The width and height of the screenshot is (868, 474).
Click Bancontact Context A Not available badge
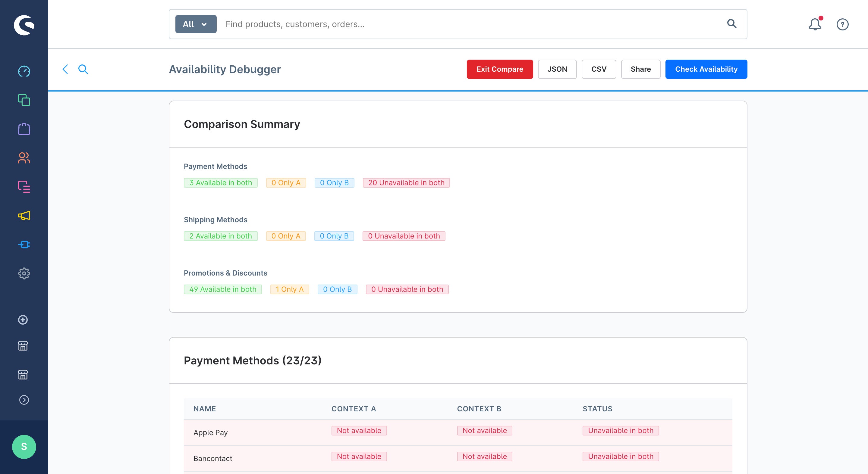(359, 457)
